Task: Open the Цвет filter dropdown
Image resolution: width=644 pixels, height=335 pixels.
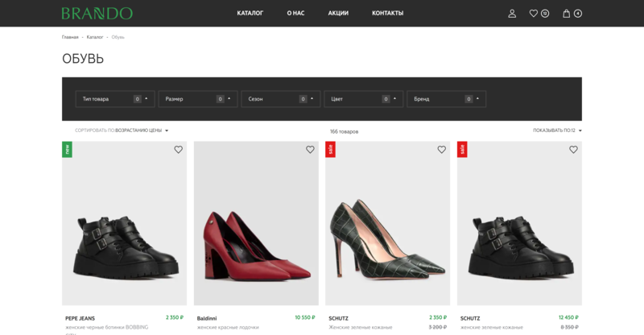Action: (364, 99)
